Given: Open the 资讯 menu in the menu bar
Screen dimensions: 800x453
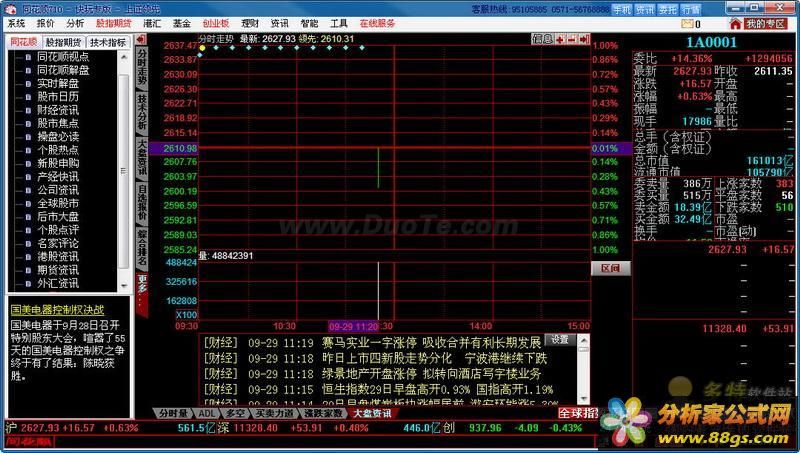Looking at the screenshot, I should 280,23.
